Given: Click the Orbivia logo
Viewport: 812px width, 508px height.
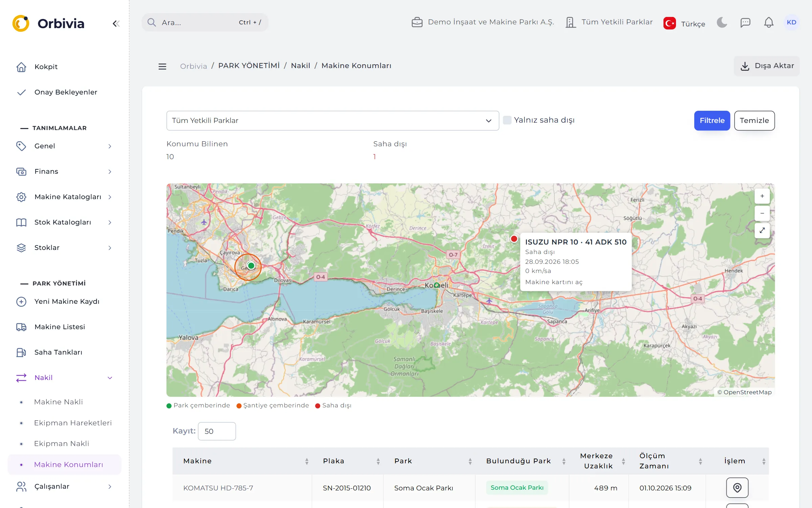Looking at the screenshot, I should pyautogui.click(x=48, y=23).
